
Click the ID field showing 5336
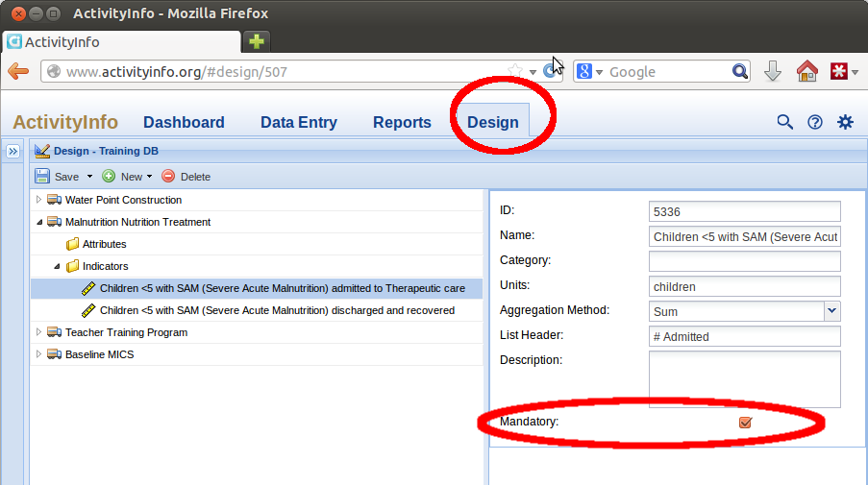coord(745,212)
